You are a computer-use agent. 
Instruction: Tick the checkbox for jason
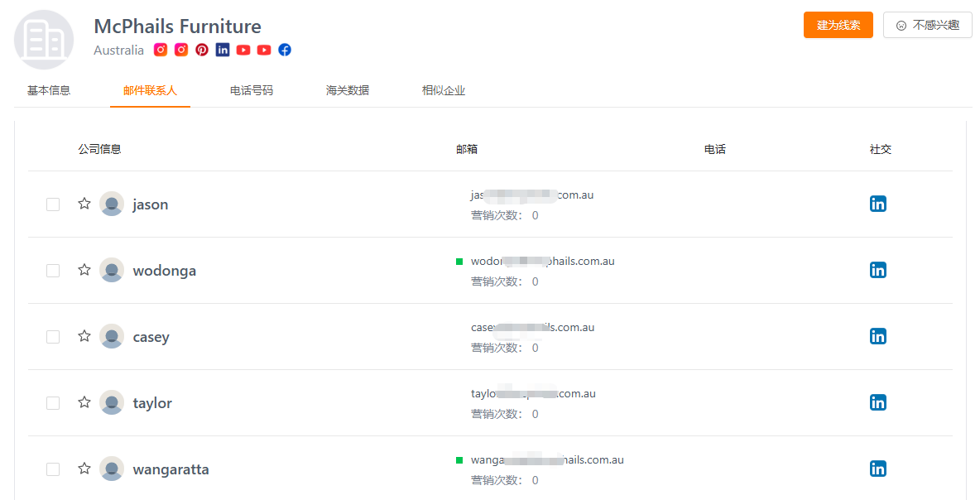(53, 204)
